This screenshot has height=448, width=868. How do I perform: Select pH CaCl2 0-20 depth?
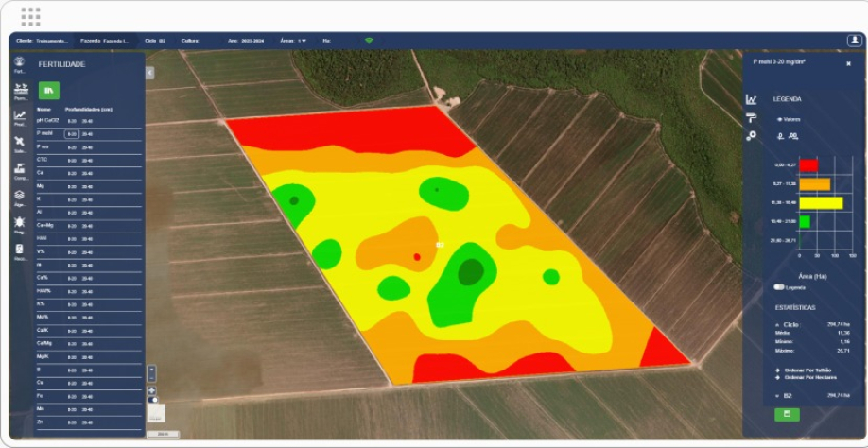[72, 121]
